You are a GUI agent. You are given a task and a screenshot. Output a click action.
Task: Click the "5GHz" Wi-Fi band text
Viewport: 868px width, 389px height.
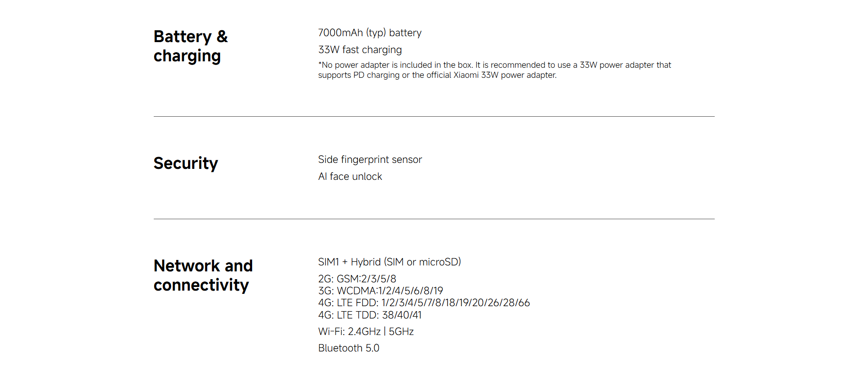[401, 332]
